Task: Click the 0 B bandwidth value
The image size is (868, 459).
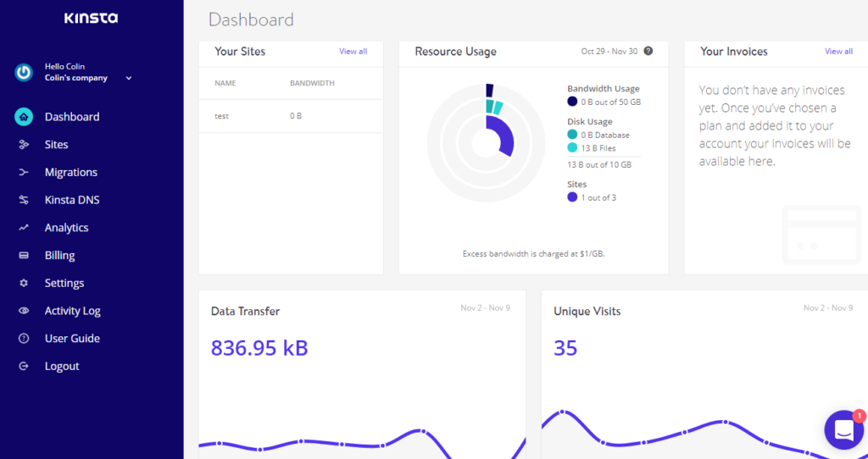Action: coord(296,116)
